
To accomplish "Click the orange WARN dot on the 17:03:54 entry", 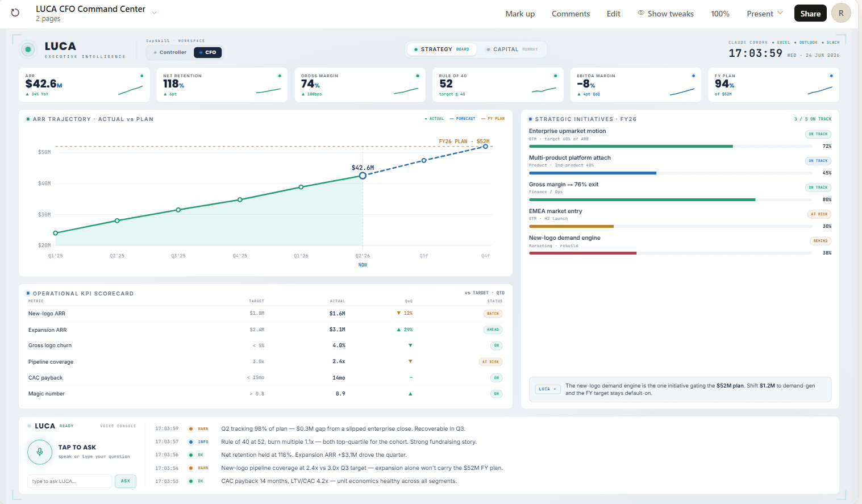I will (191, 468).
